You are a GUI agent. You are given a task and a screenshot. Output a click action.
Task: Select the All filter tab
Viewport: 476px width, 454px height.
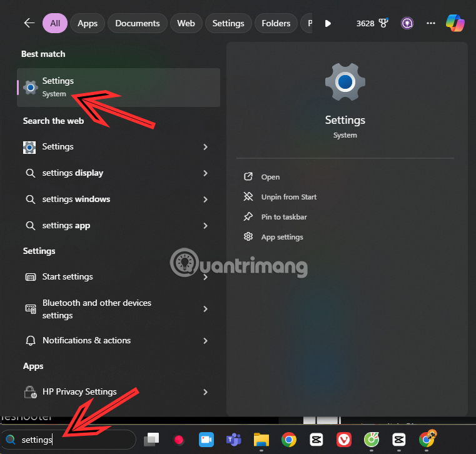click(x=55, y=23)
